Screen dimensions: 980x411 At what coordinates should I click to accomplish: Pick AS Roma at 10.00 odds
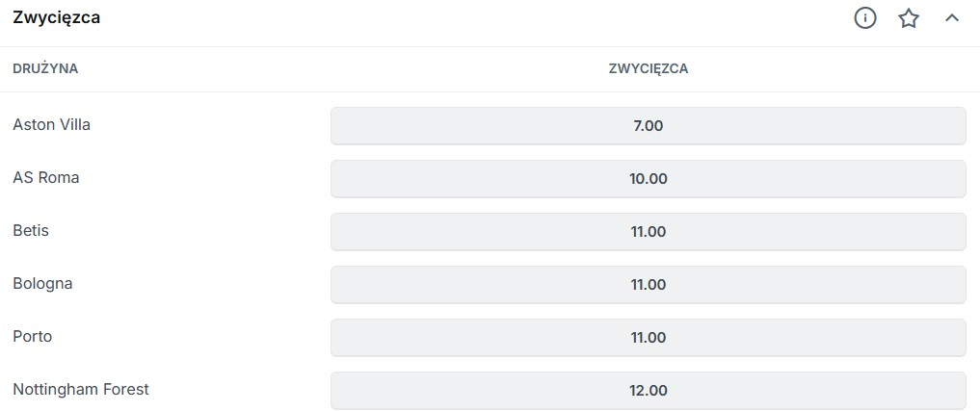(648, 178)
